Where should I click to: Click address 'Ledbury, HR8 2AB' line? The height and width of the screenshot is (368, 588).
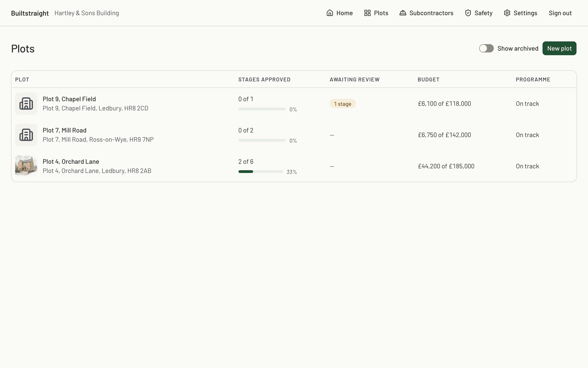97,171
